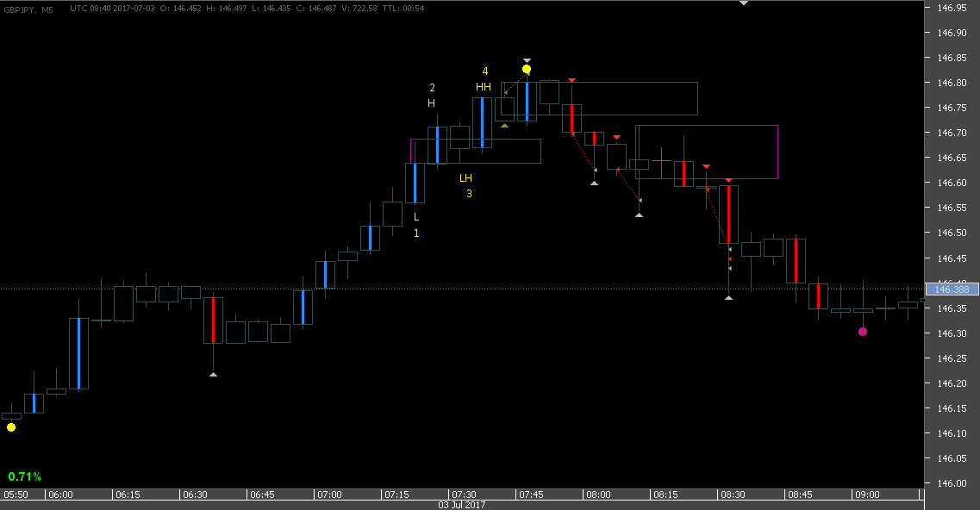
Task: Click the gray up-triangle below the 08:00 pullback
Action: coord(595,183)
